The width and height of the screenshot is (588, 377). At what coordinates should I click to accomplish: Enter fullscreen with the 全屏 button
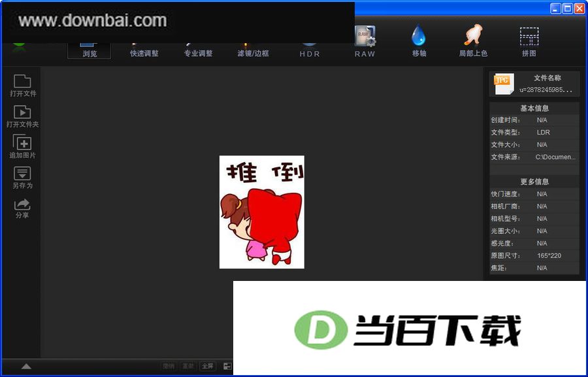click(x=207, y=366)
